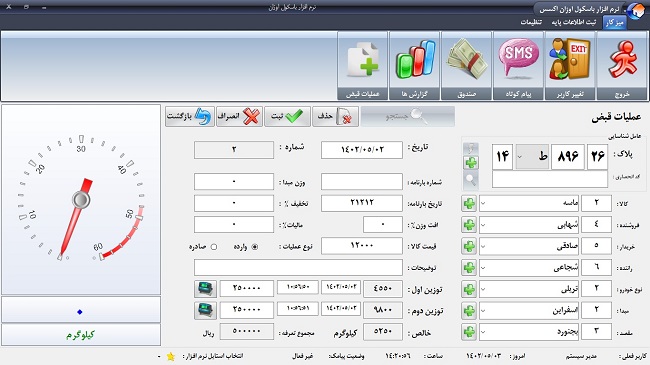This screenshot has width=650, height=365.
Task: Add origin with plus in مبدا row
Action: click(x=469, y=311)
